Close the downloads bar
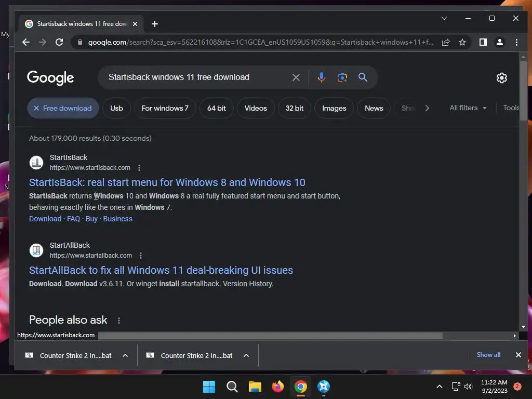The image size is (532, 399). (518, 355)
